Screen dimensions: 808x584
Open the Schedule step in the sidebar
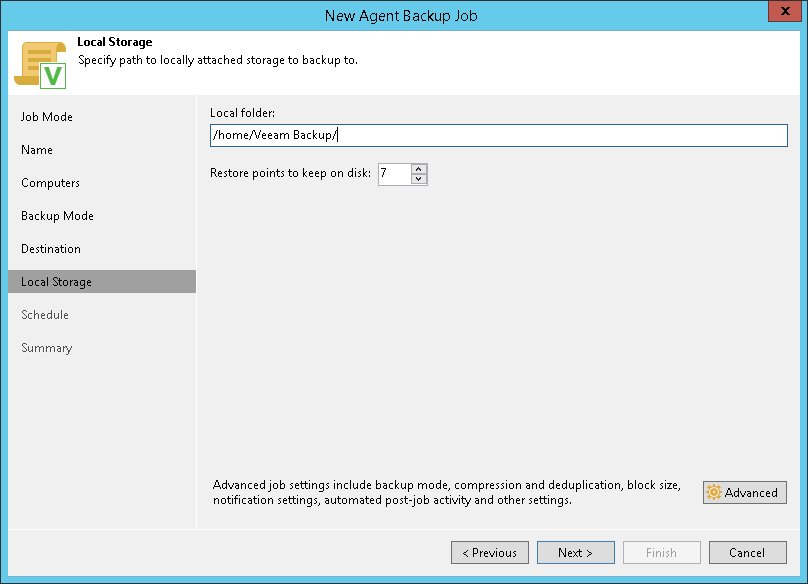(x=45, y=315)
